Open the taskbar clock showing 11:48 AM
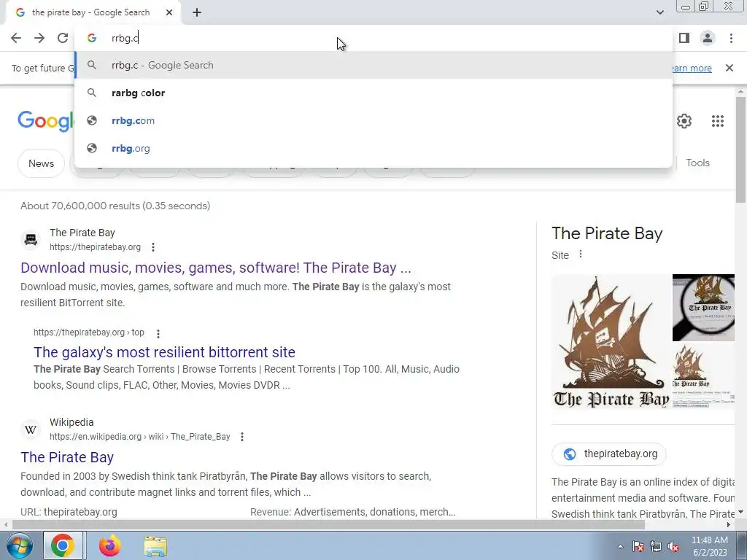 [x=709, y=546]
